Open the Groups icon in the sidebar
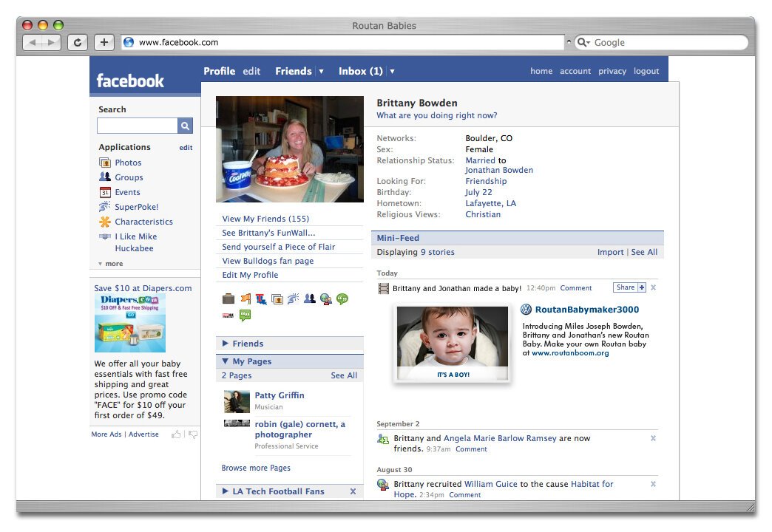This screenshot has width=772, height=532. [105, 177]
